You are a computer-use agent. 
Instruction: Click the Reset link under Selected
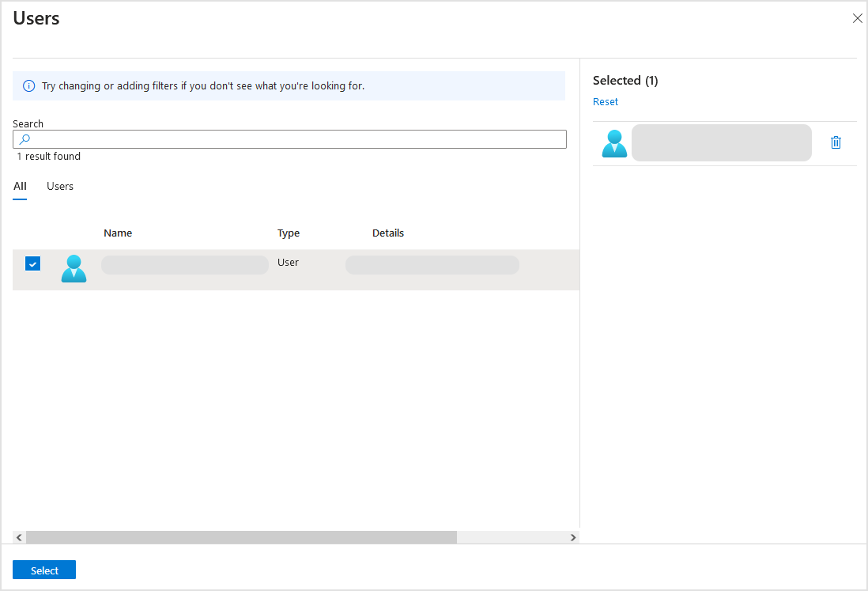pos(606,101)
